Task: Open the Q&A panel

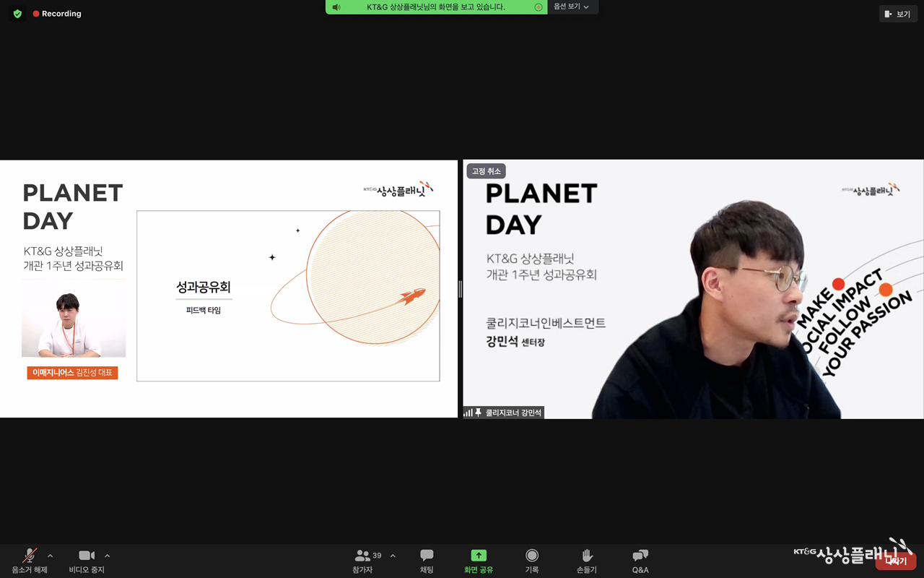Action: click(640, 561)
